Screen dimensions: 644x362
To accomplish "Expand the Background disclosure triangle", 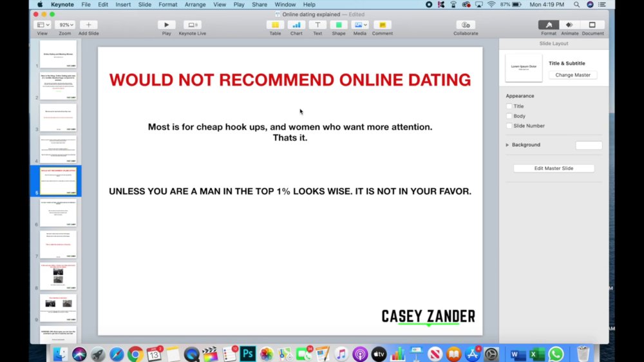I will tap(507, 145).
